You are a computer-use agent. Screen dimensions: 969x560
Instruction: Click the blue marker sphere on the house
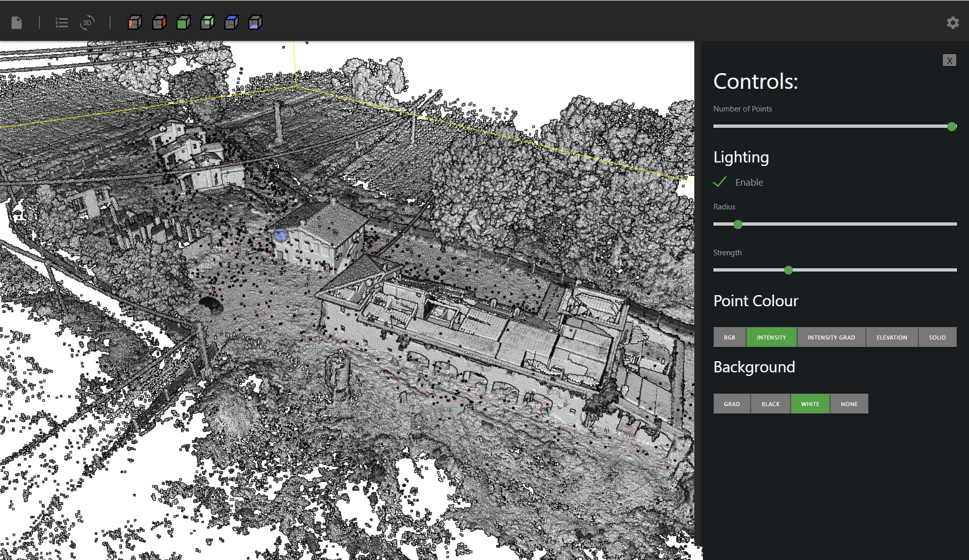tap(281, 235)
